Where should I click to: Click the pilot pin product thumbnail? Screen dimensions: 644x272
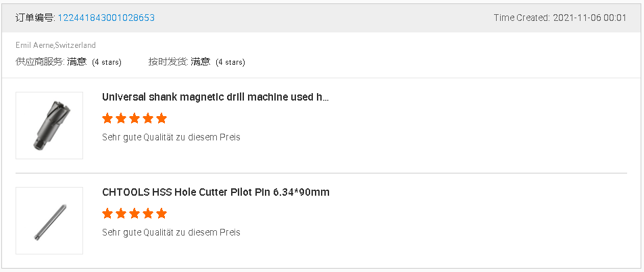pyautogui.click(x=49, y=221)
